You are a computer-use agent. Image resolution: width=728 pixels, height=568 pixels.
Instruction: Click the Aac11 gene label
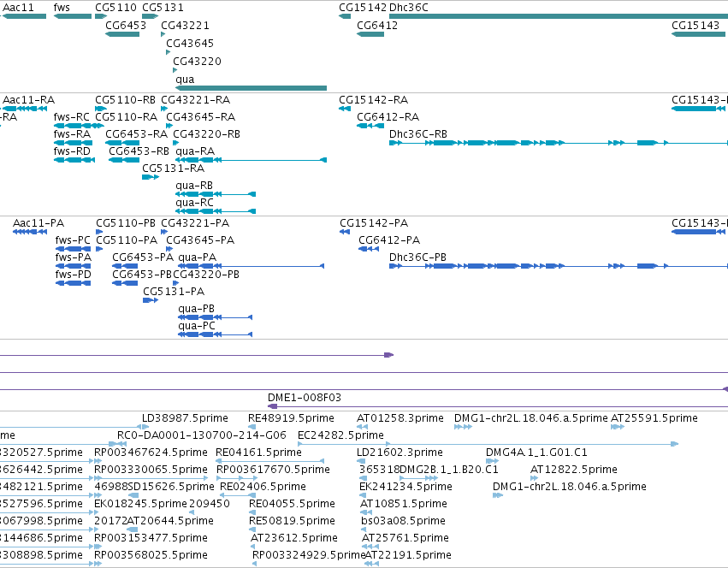tap(18, 8)
